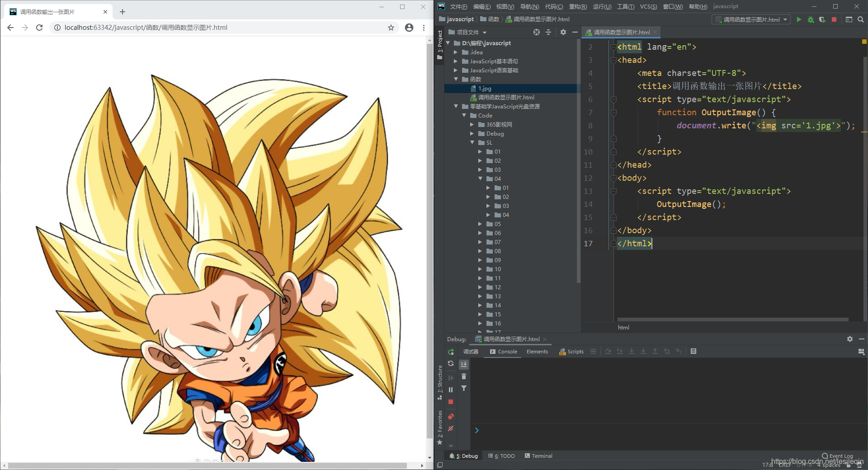
Task: Expand the .idea folder
Action: [456, 52]
